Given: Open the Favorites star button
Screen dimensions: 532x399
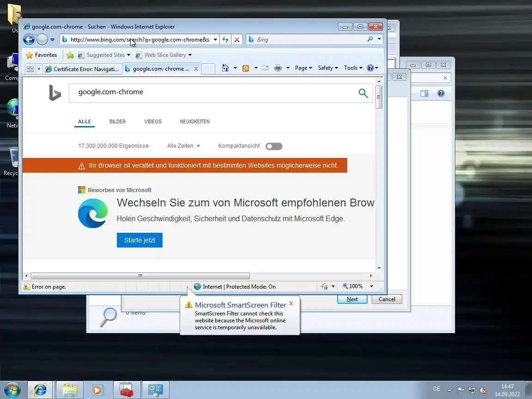Looking at the screenshot, I should (42, 55).
